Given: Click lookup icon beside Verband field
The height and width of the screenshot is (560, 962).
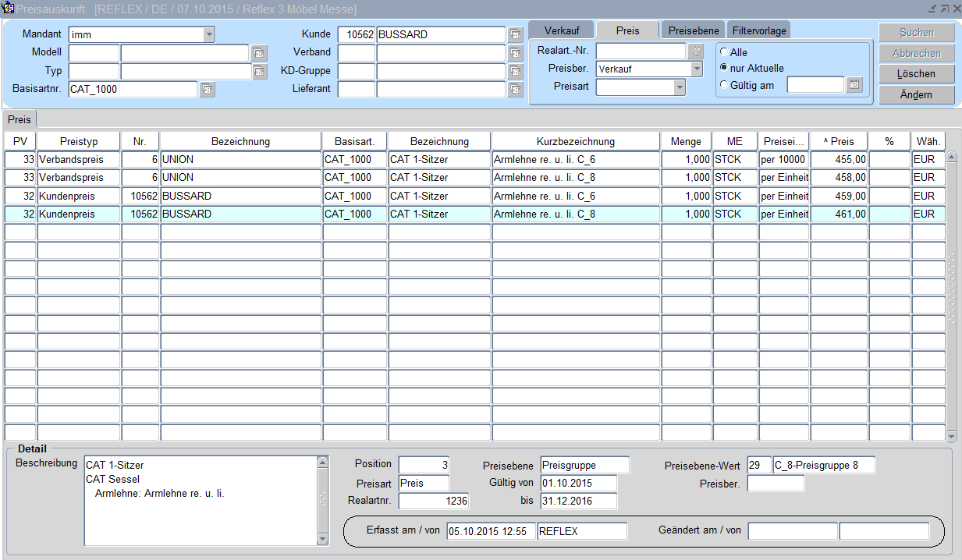Looking at the screenshot, I should point(515,53).
